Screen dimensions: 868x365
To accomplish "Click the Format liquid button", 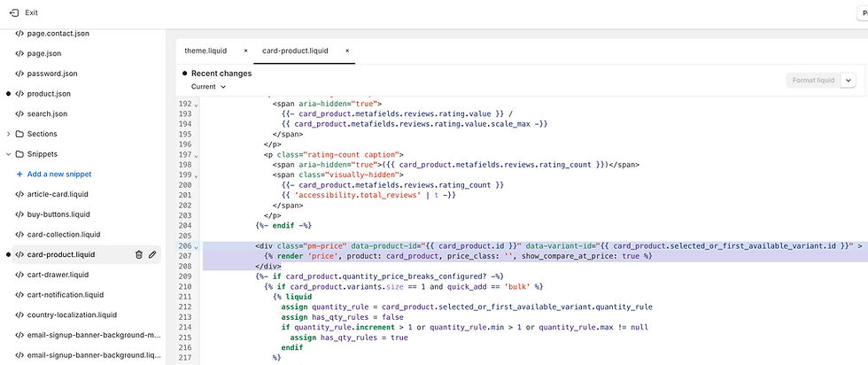I will pos(813,81).
